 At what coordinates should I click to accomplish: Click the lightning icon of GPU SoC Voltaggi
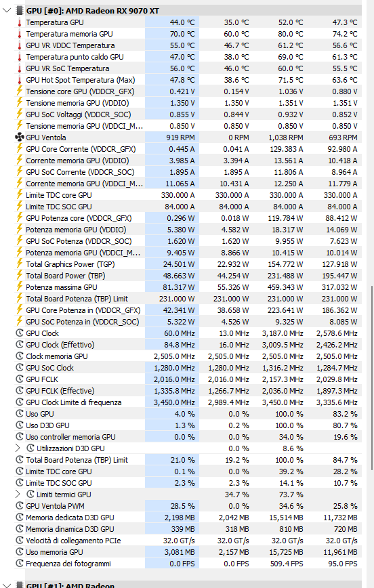pyautogui.click(x=20, y=114)
